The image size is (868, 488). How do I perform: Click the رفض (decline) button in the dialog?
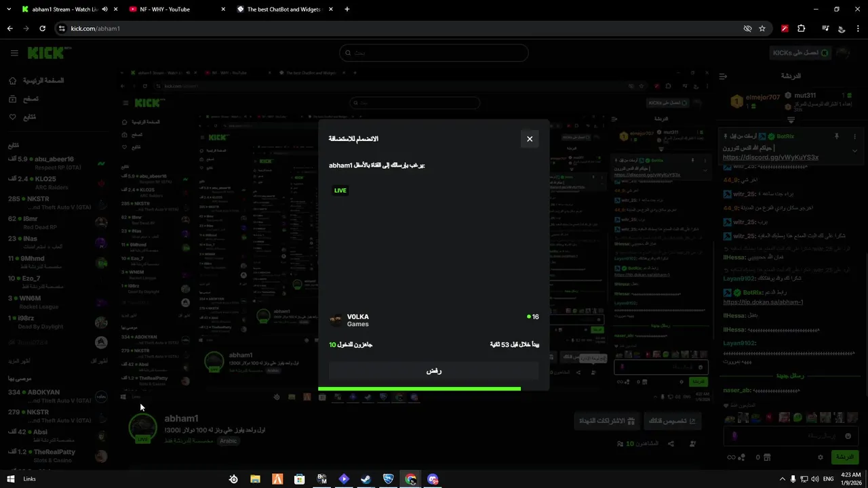[x=434, y=371]
